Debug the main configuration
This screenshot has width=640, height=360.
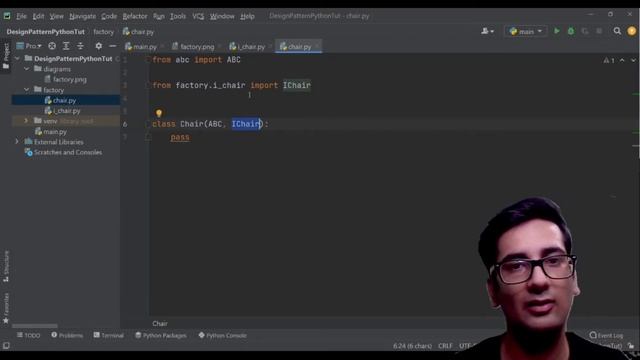[571, 31]
